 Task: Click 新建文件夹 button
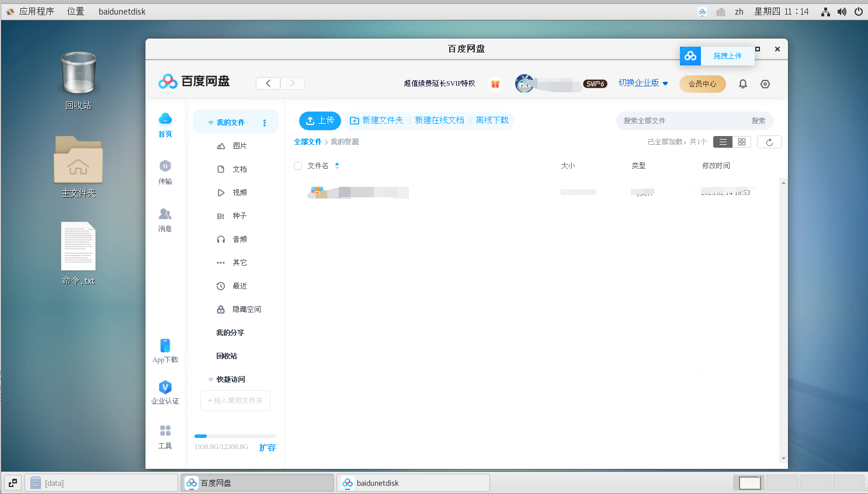click(377, 120)
